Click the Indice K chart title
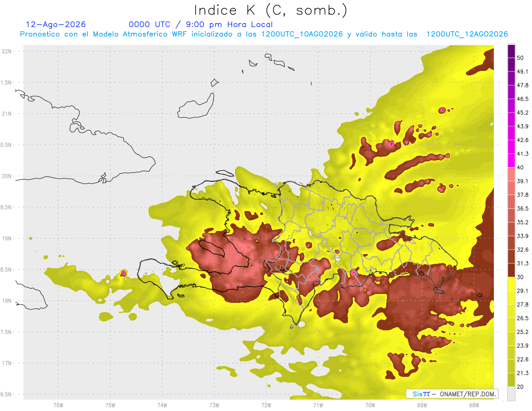Screen dimensions: 532x411 pos(271,10)
